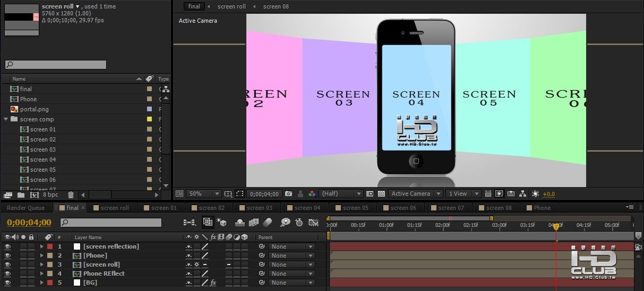Image resolution: width=644 pixels, height=291 pixels.
Task: Open grid and guide options icon
Action: click(228, 194)
